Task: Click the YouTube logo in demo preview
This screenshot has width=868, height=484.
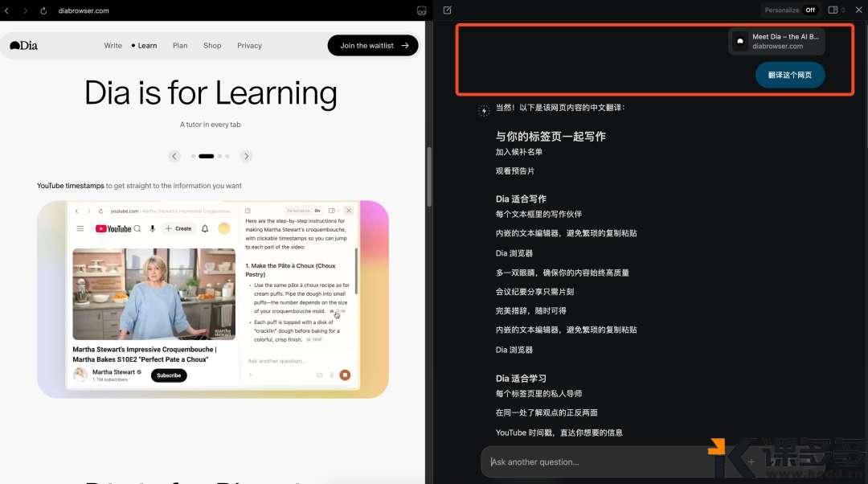Action: point(113,228)
